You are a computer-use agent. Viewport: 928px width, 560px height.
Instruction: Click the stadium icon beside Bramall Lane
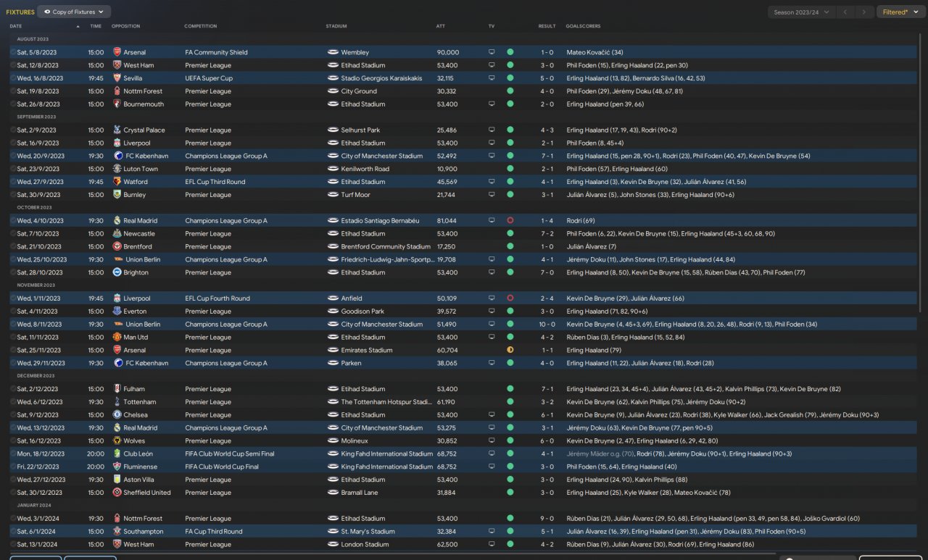(x=333, y=493)
